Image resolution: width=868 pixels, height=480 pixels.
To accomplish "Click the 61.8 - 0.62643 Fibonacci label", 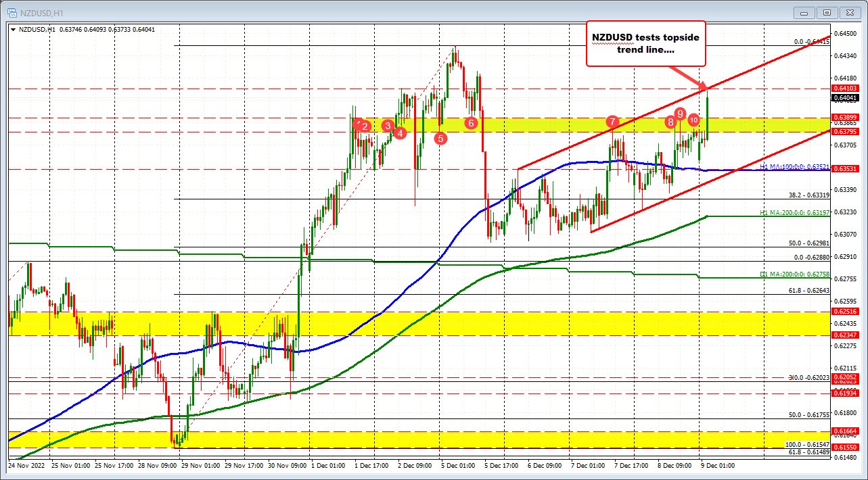I will click(808, 291).
